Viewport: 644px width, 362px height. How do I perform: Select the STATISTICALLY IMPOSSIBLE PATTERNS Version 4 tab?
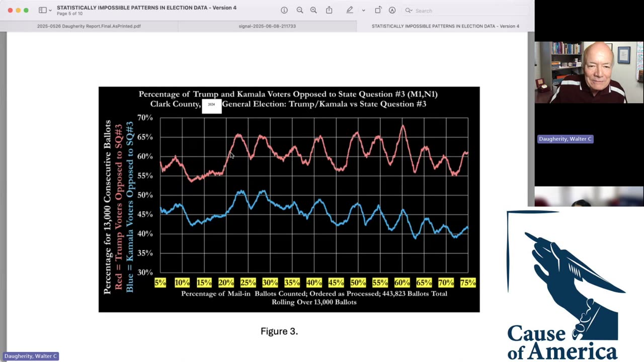click(x=445, y=26)
